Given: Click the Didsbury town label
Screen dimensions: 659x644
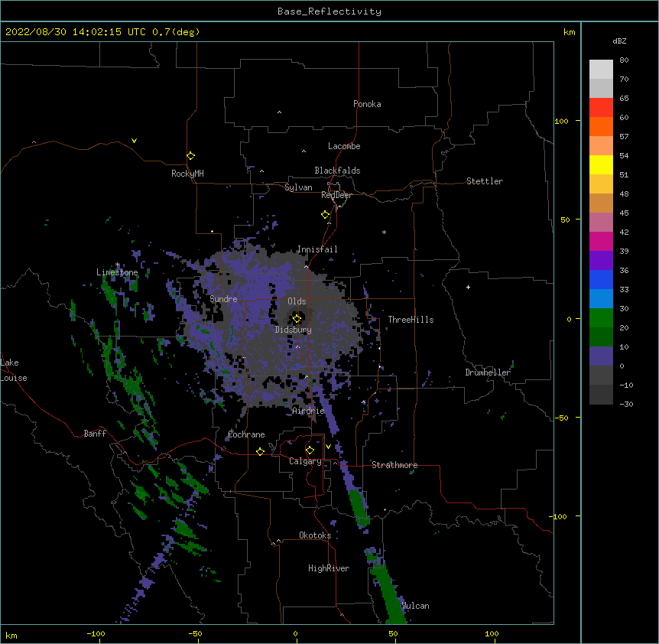Looking at the screenshot, I should 294,330.
